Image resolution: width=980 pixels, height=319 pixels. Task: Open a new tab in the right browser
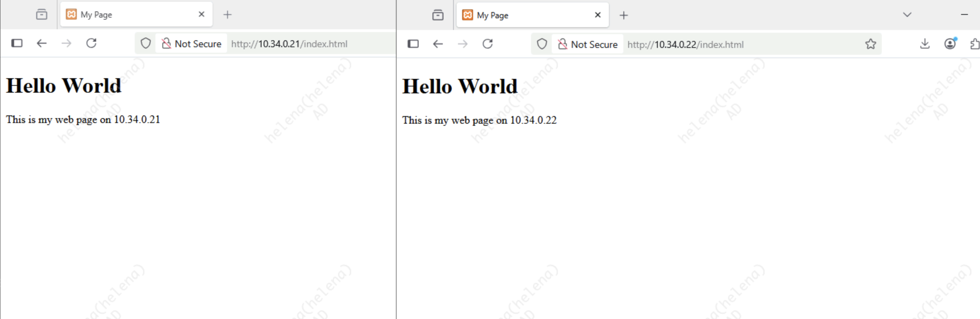(x=624, y=15)
